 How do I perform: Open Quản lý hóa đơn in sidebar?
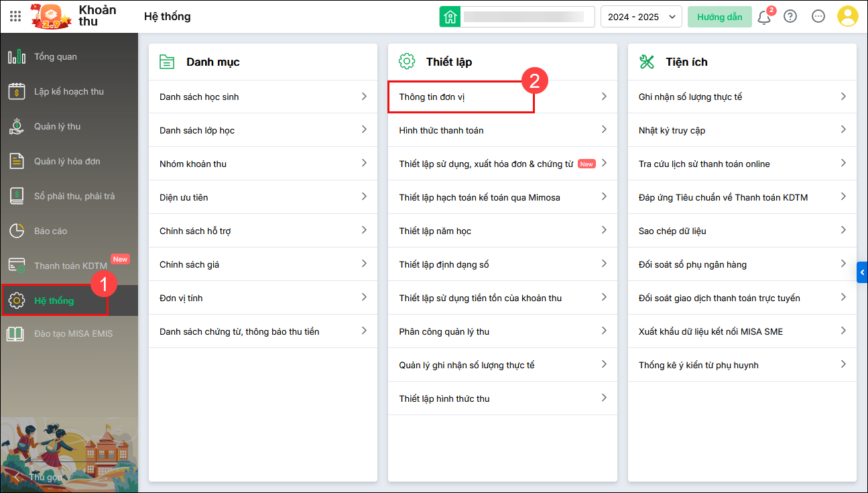[67, 162]
